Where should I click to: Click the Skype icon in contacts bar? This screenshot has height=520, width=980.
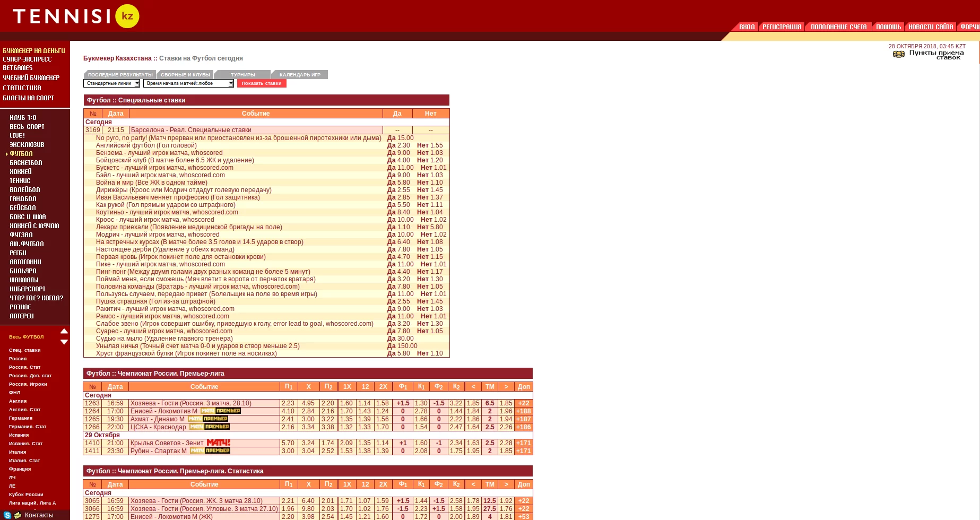click(x=7, y=515)
